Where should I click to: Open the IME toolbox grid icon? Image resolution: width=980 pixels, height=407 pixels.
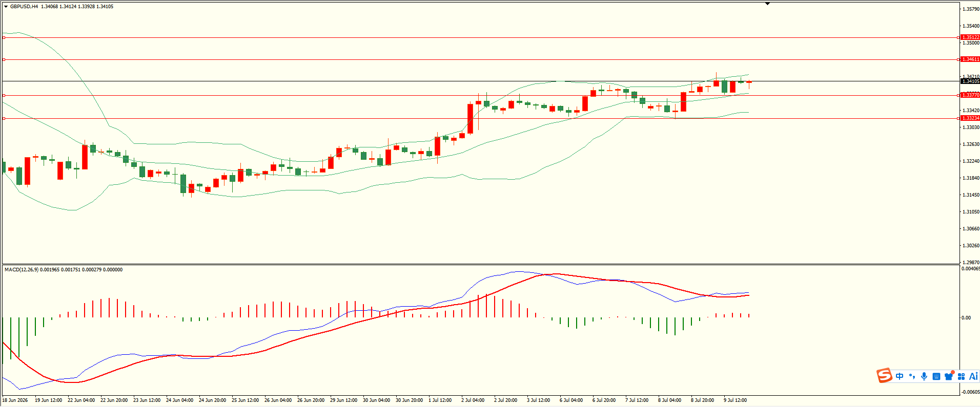coord(961,376)
